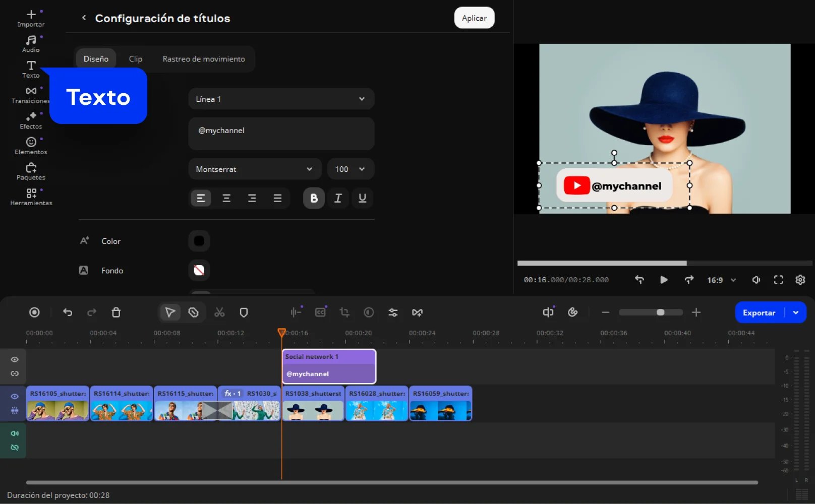Screen dimensions: 815x504
Task: Switch to Rastreo de movimiento tab
Action: [x=203, y=59]
